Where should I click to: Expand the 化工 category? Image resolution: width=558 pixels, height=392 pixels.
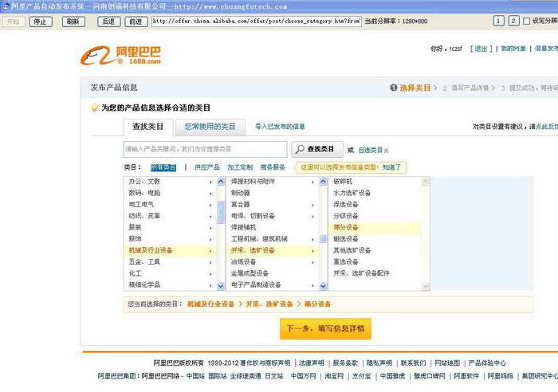[x=170, y=273]
